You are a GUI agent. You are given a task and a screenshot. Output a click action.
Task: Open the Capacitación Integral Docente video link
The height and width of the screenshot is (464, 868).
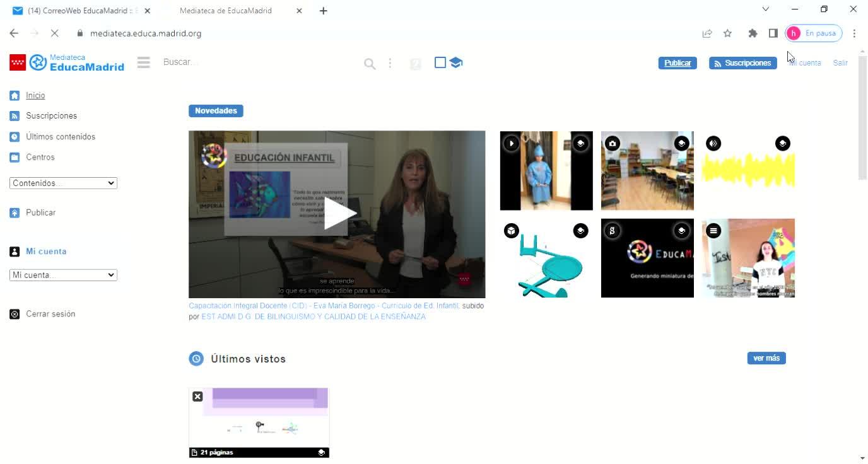[x=324, y=306]
